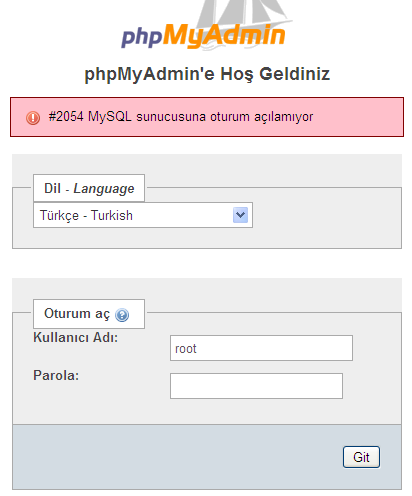Click the red error exclamation icon
412x496 pixels.
[33, 118]
